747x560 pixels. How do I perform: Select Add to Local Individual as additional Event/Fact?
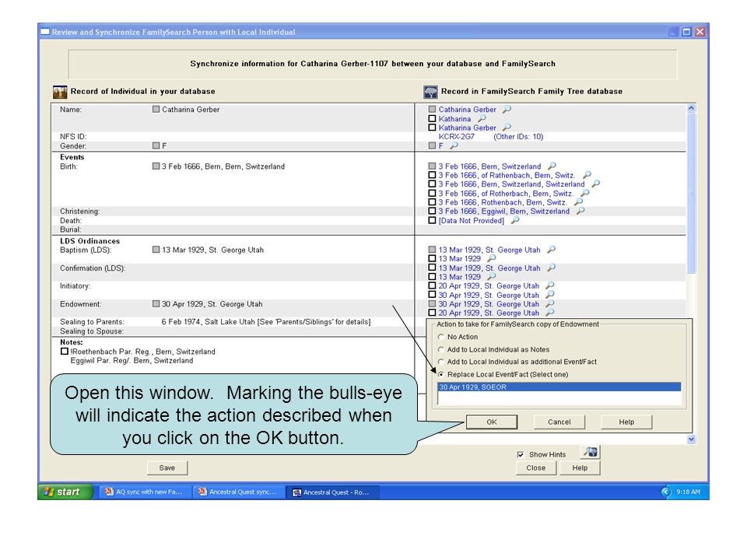click(x=440, y=362)
